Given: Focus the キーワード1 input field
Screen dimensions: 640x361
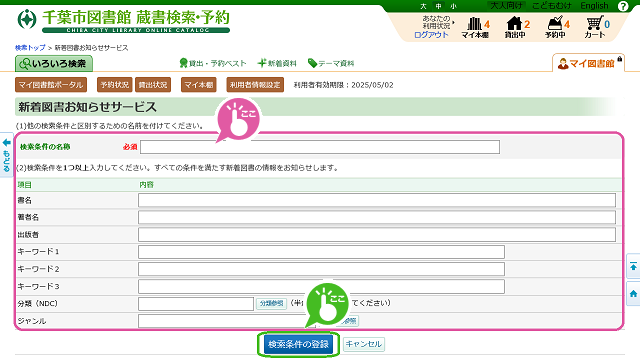Looking at the screenshot, I should click(x=321, y=252).
